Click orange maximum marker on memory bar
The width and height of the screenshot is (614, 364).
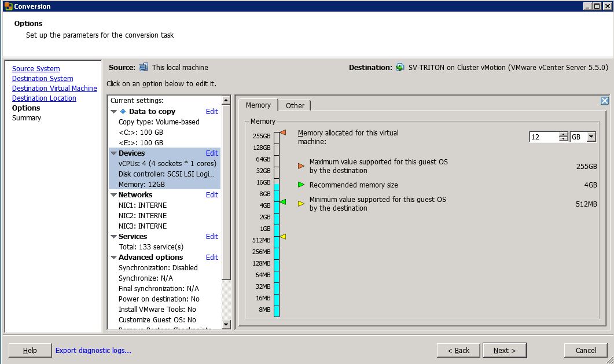[283, 133]
